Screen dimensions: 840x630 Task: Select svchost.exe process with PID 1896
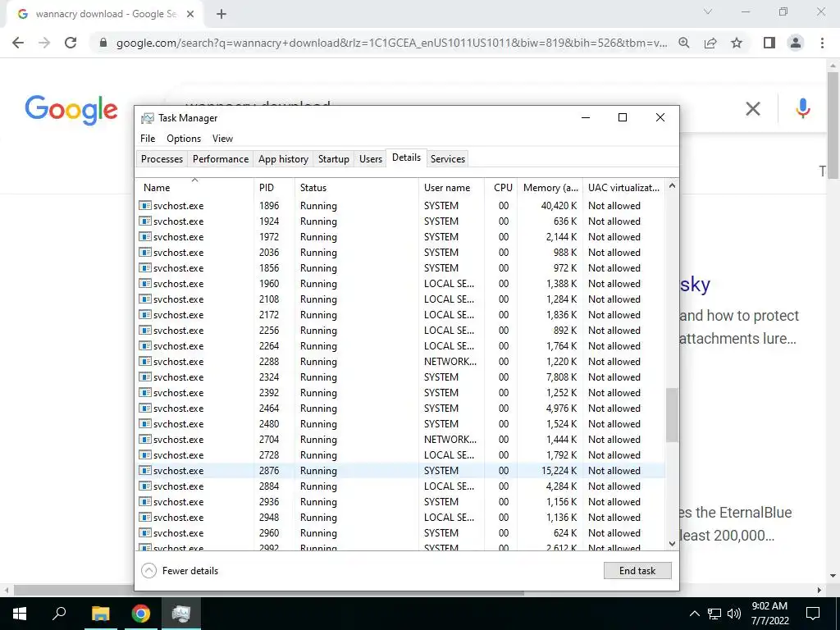tap(400, 206)
